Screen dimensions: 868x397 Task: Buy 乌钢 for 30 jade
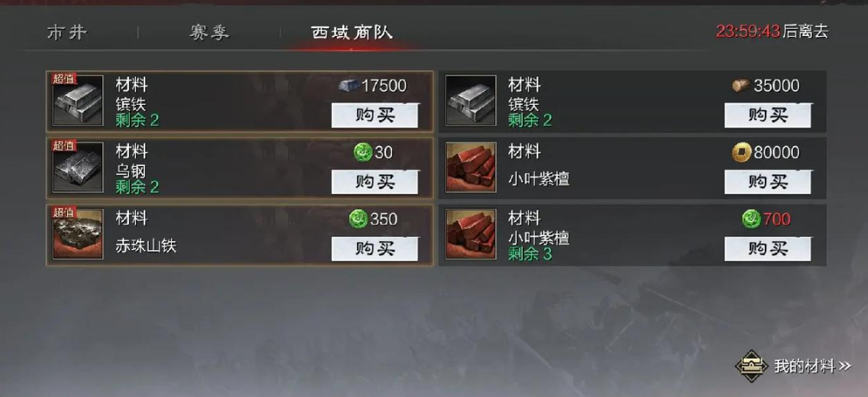pyautogui.click(x=374, y=182)
